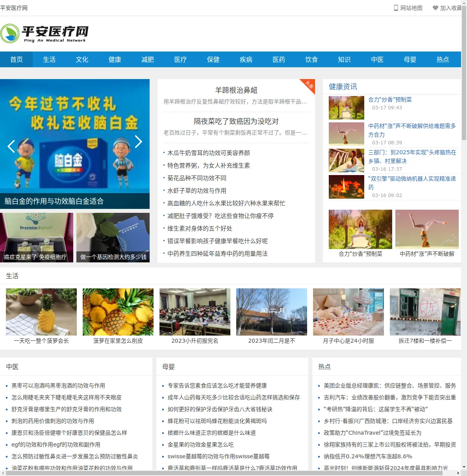Open 生活 card 拆迁7楼和一楼补偿一
The image size is (467, 476).
[x=425, y=317]
